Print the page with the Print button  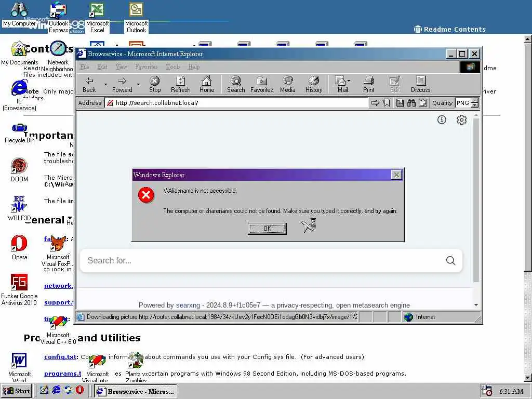(369, 84)
